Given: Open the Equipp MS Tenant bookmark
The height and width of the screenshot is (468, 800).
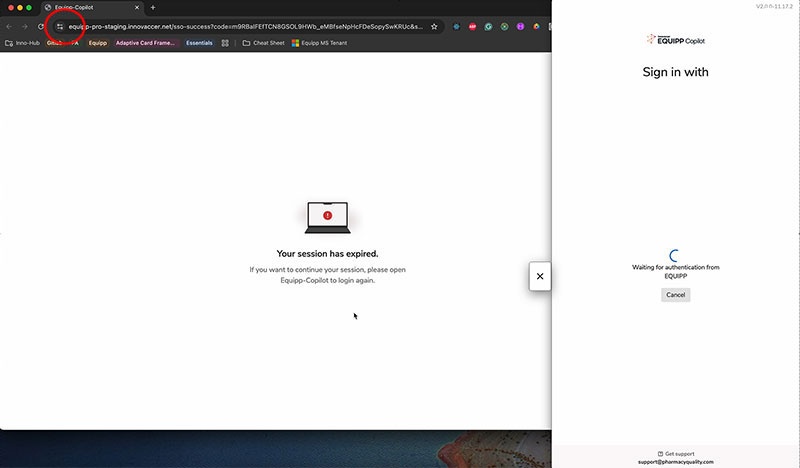Looking at the screenshot, I should (319, 43).
